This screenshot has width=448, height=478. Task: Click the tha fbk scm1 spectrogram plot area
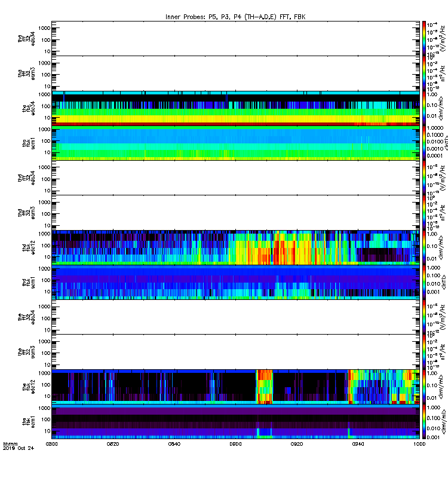[x=235, y=143]
